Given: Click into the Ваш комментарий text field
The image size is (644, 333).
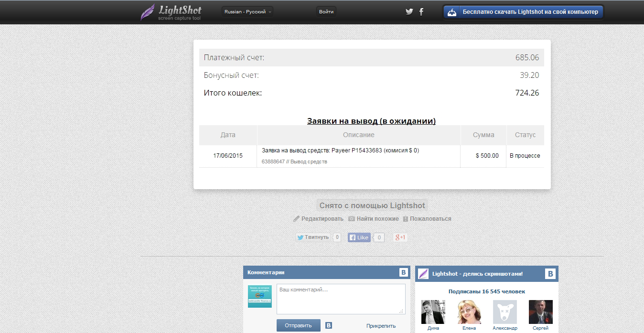Looking at the screenshot, I should point(341,299).
